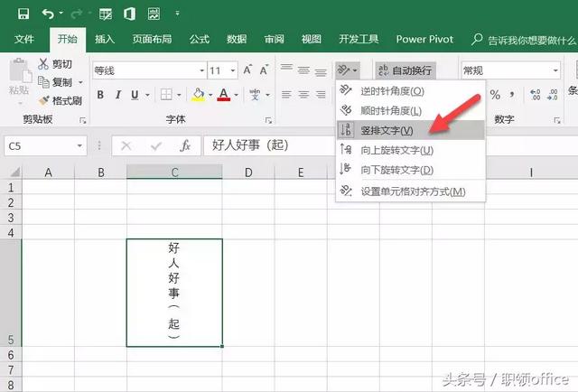This screenshot has width=578, height=392.
Task: Toggle Bold formatting
Action: click(100, 95)
